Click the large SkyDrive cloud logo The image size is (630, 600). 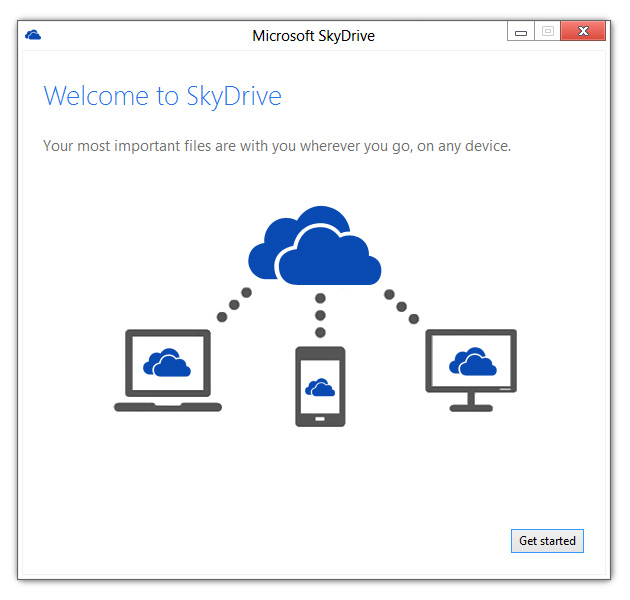click(x=315, y=246)
